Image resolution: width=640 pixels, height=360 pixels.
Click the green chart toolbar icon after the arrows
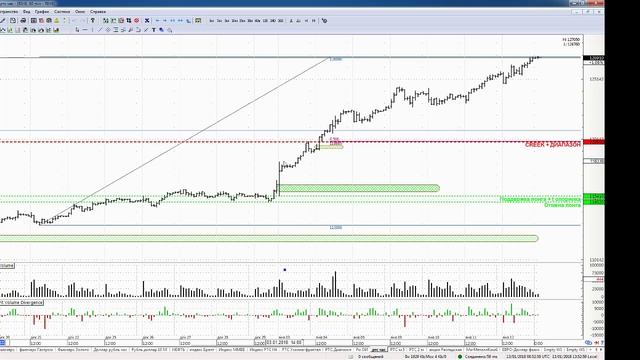pos(198,20)
